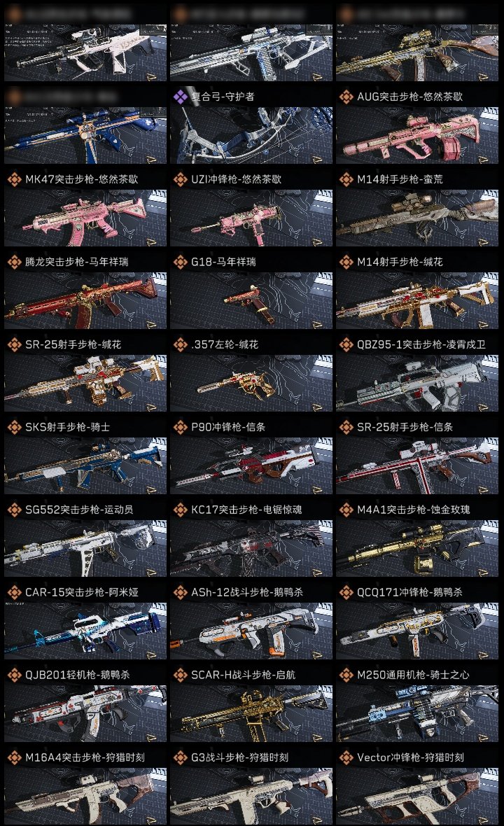Open the P90冲锋枪-信条 skin thumbnail
Viewport: 504px width, 826px height.
point(251,465)
